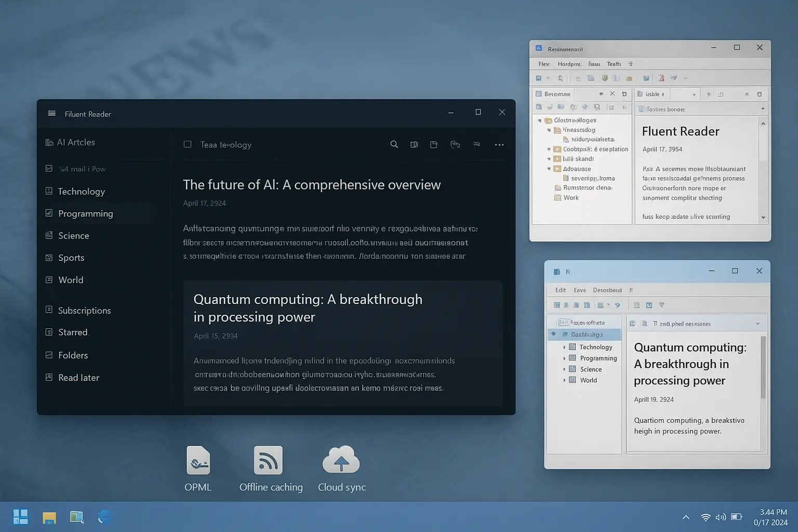
Task: Expand the World node in the Quantum window tree
Action: [x=564, y=380]
